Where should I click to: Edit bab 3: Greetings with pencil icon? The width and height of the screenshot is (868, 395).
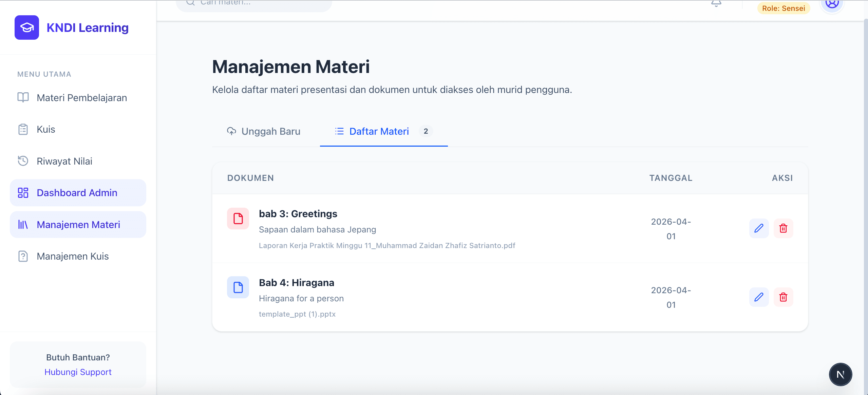[759, 228]
